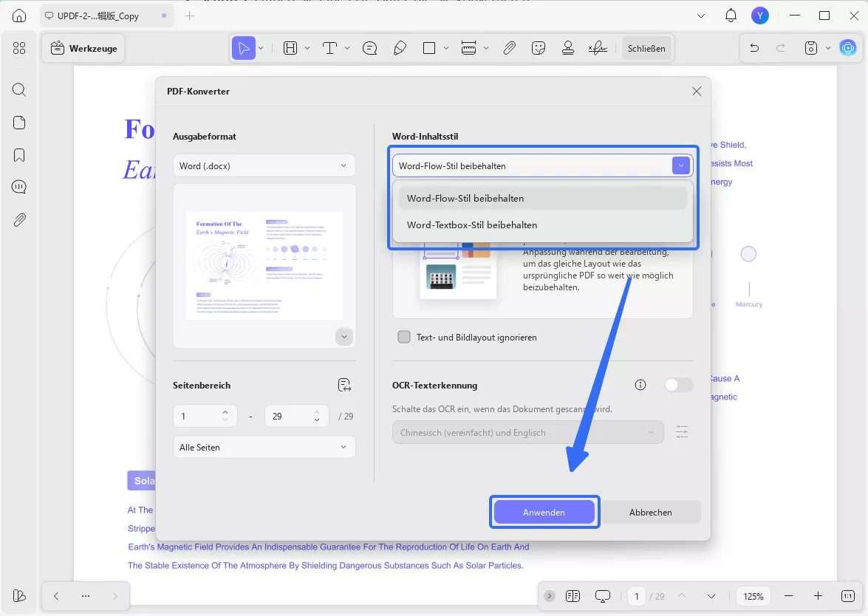Open Search in the left sidebar
The width and height of the screenshot is (868, 616).
click(x=18, y=89)
